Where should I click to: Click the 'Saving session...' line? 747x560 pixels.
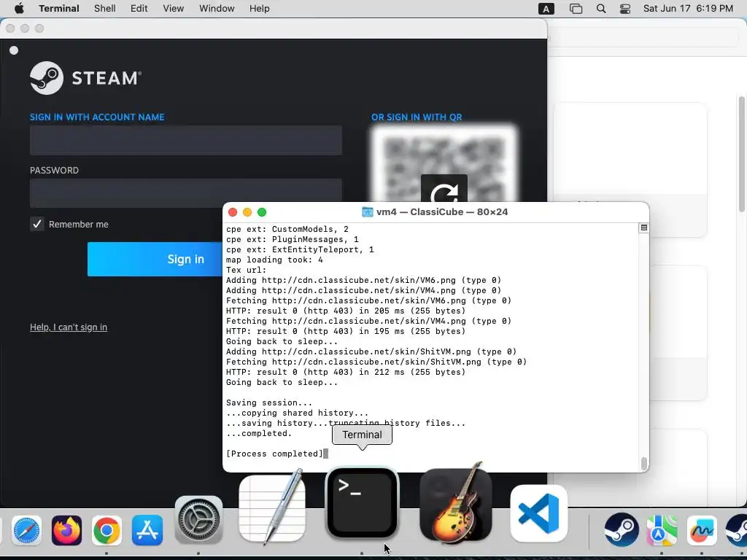tap(269, 402)
